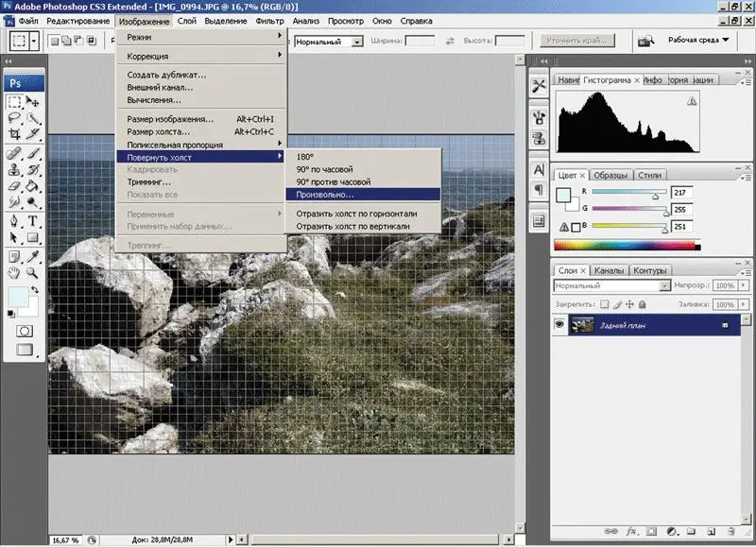756x548 pixels.
Task: Select the Magic Wand tool
Action: pos(32,118)
